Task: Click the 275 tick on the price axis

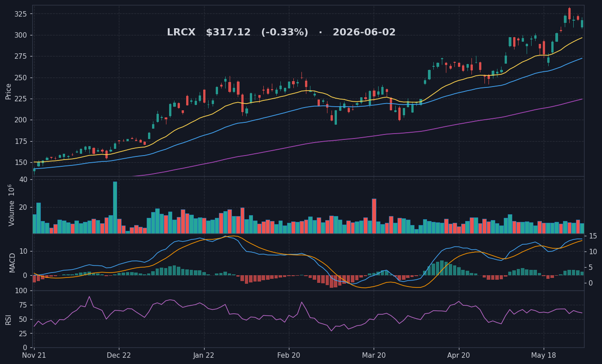Action: point(21,56)
